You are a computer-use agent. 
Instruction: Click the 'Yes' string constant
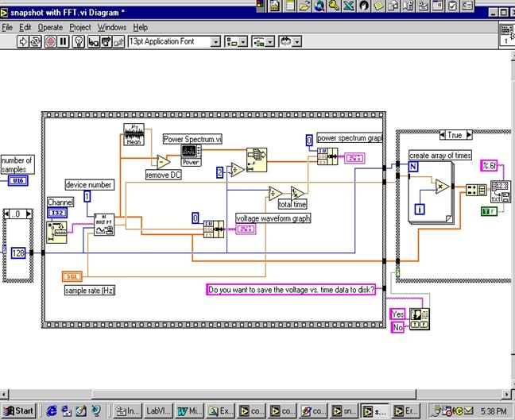click(397, 313)
